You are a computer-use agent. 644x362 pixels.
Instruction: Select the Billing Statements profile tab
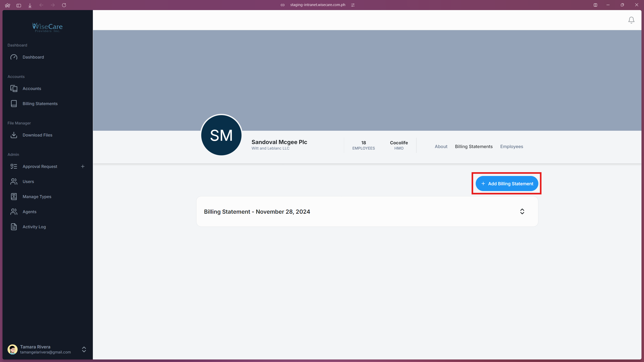pyautogui.click(x=474, y=147)
